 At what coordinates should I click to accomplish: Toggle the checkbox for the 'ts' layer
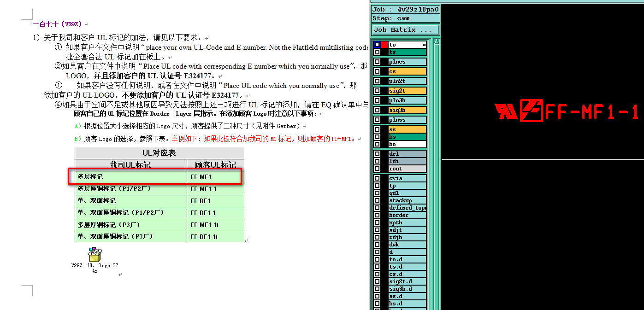pyautogui.click(x=377, y=52)
